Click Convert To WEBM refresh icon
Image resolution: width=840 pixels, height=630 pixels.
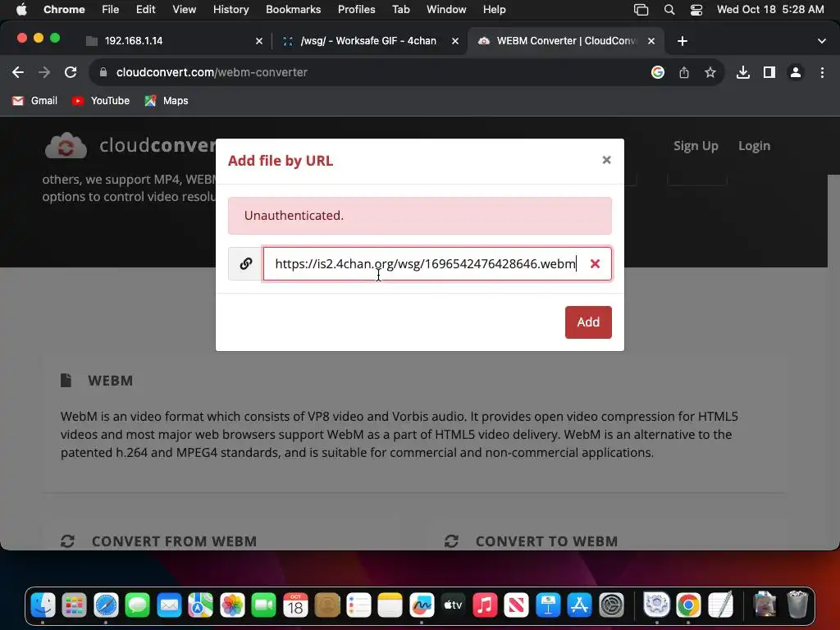tap(451, 541)
